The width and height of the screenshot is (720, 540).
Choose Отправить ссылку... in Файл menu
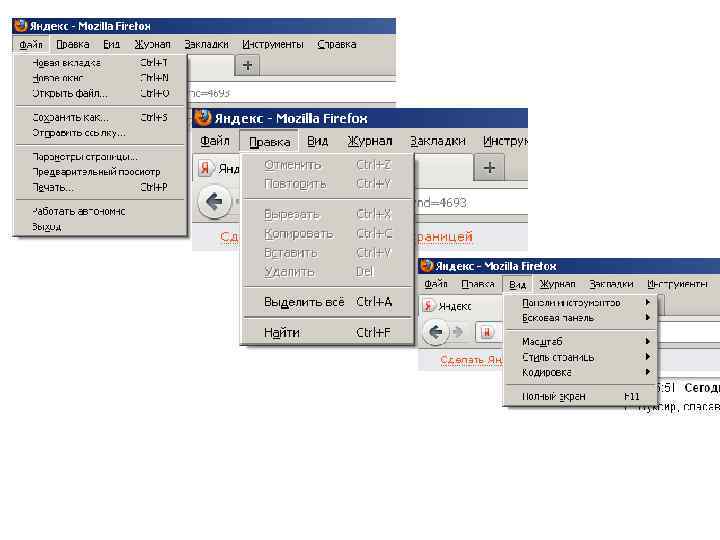100,133
